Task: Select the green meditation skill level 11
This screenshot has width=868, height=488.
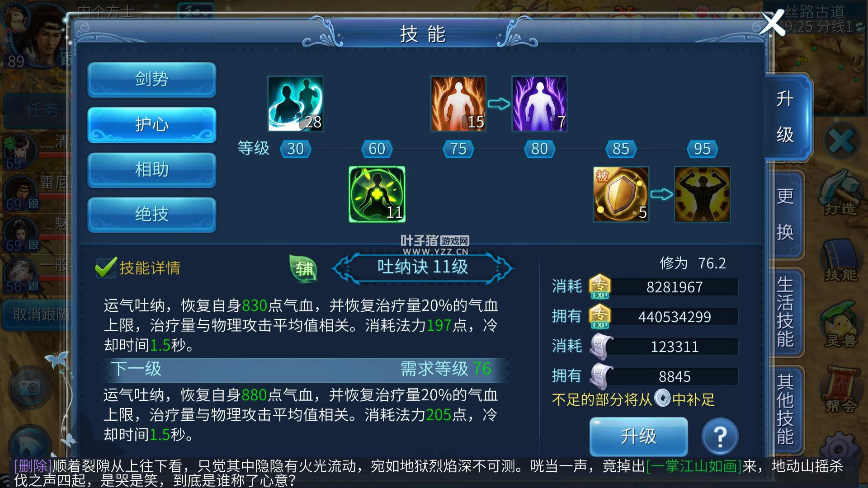Action: (377, 194)
